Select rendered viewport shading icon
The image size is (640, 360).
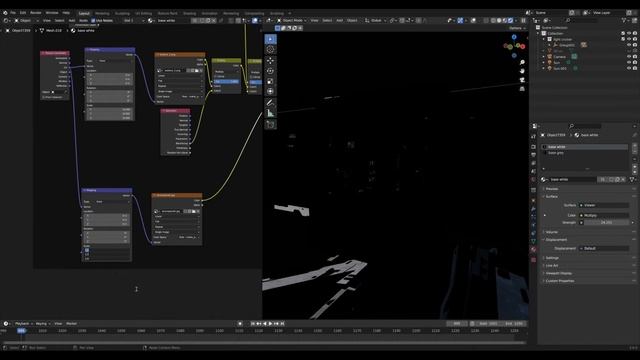click(511, 20)
